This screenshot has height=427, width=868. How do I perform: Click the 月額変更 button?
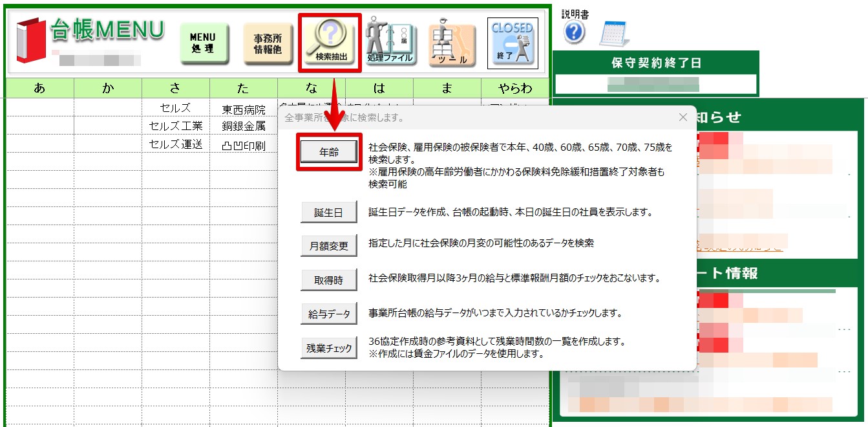(x=329, y=246)
